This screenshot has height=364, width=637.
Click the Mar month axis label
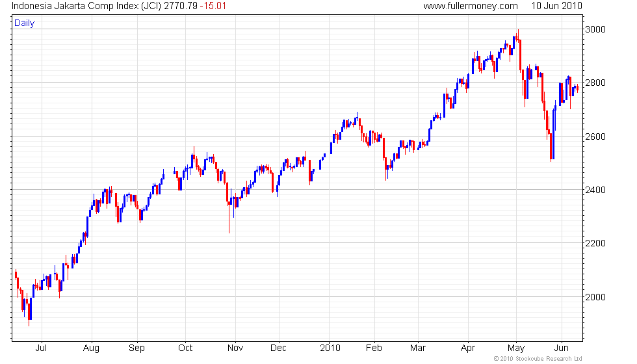417,348
